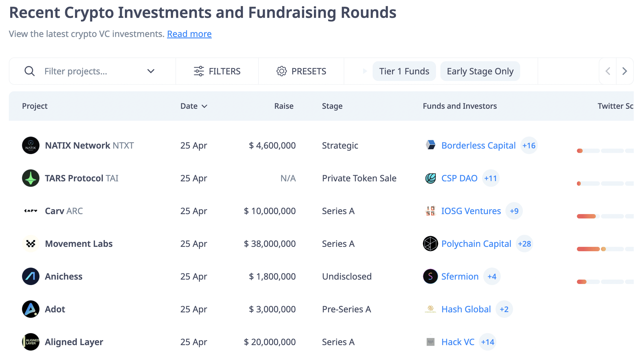The width and height of the screenshot is (644, 364).
Task: Expand the +14 investors for Aligned Layer
Action: pyautogui.click(x=487, y=341)
